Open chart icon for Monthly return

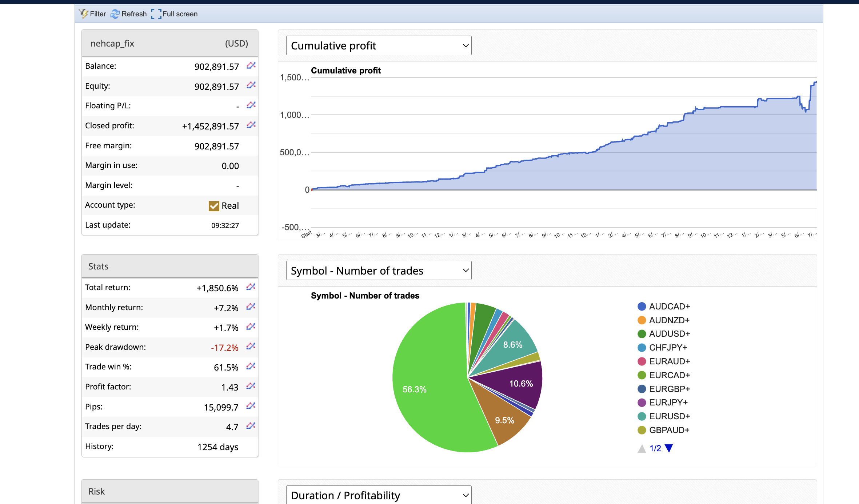pos(251,307)
